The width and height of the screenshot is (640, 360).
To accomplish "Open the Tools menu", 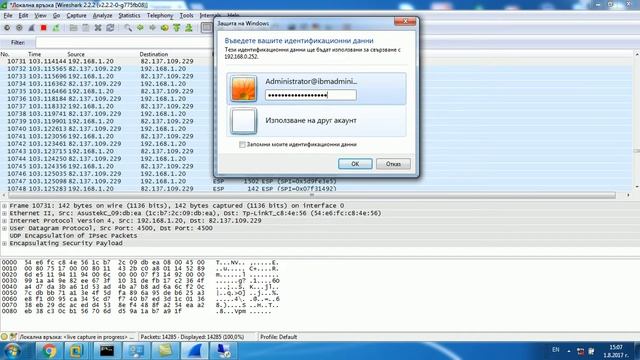I will click(187, 16).
